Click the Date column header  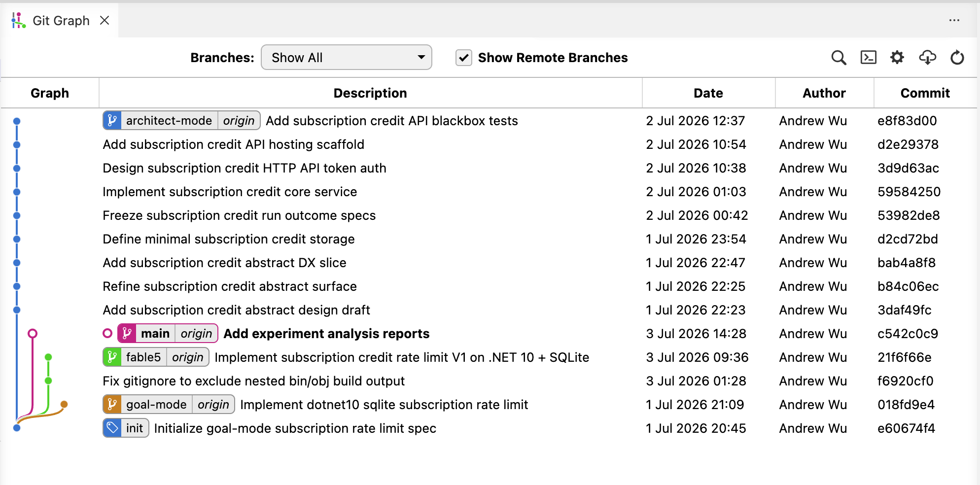pyautogui.click(x=708, y=93)
